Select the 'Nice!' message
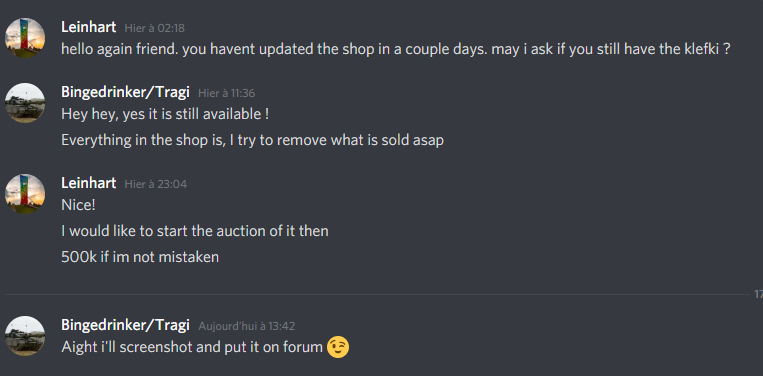This screenshot has width=763, height=376. pyautogui.click(x=78, y=205)
